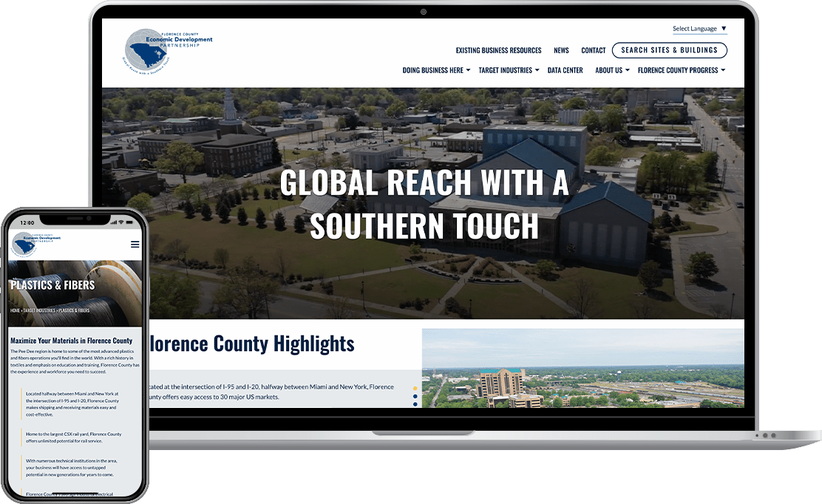The width and height of the screenshot is (822, 504).
Task: Click the Search Sites & Buildings button
Action: coord(669,50)
